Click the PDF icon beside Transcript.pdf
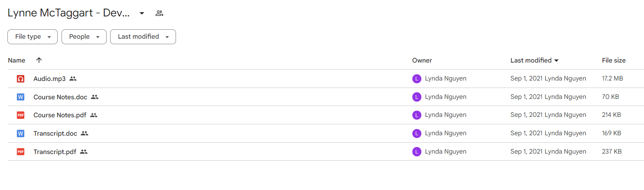This screenshot has width=644, height=190. click(x=20, y=152)
